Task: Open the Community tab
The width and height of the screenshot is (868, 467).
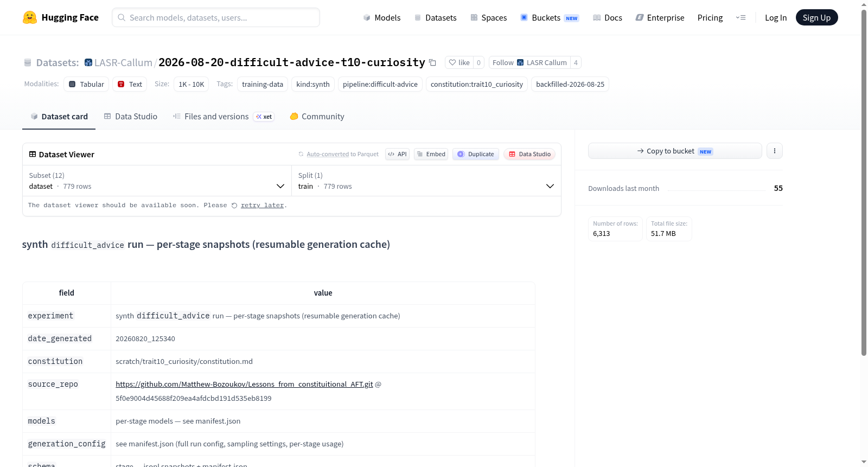Action: click(317, 117)
